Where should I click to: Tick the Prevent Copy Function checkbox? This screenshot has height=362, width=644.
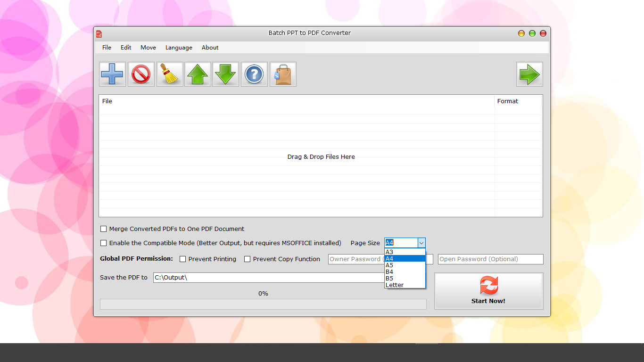(247, 259)
